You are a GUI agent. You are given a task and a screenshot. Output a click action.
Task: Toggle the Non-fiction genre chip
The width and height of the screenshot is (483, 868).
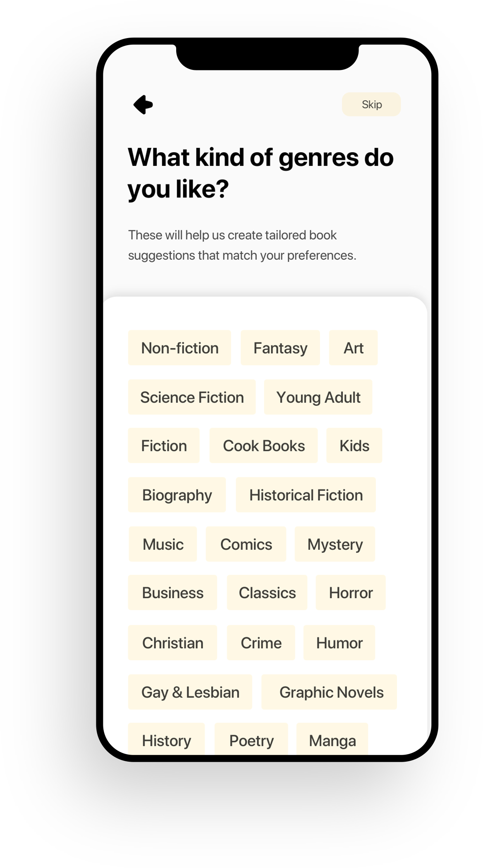pos(179,348)
